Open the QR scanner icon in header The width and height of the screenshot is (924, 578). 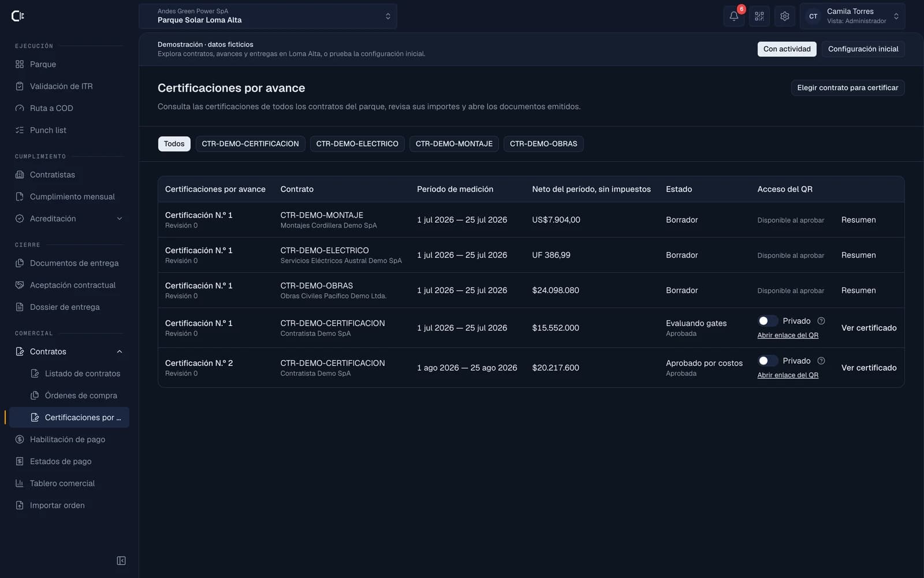coord(759,16)
